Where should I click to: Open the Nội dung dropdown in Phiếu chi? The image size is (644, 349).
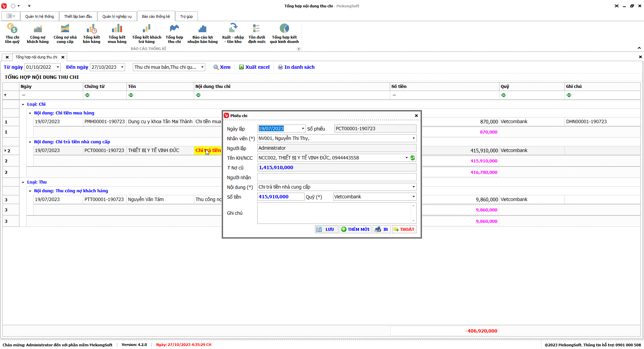[413, 187]
